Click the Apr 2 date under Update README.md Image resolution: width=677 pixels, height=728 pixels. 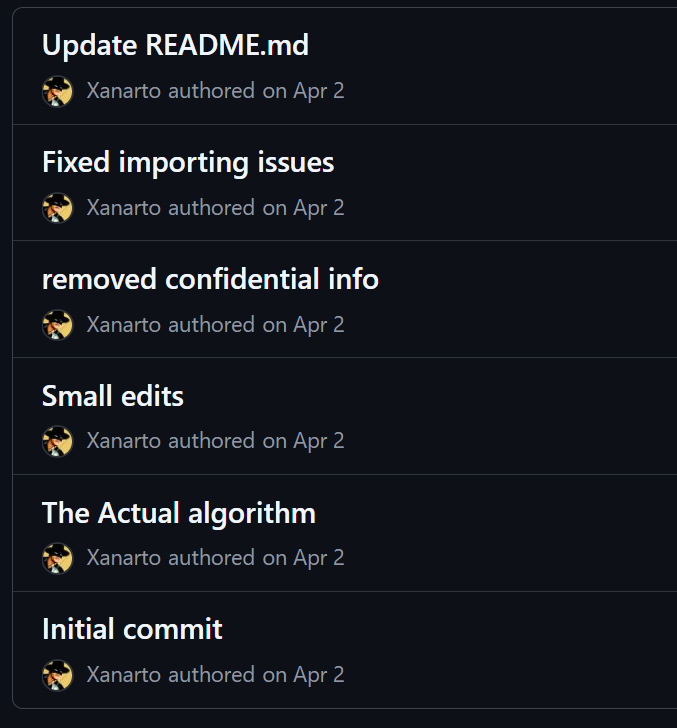pos(318,91)
